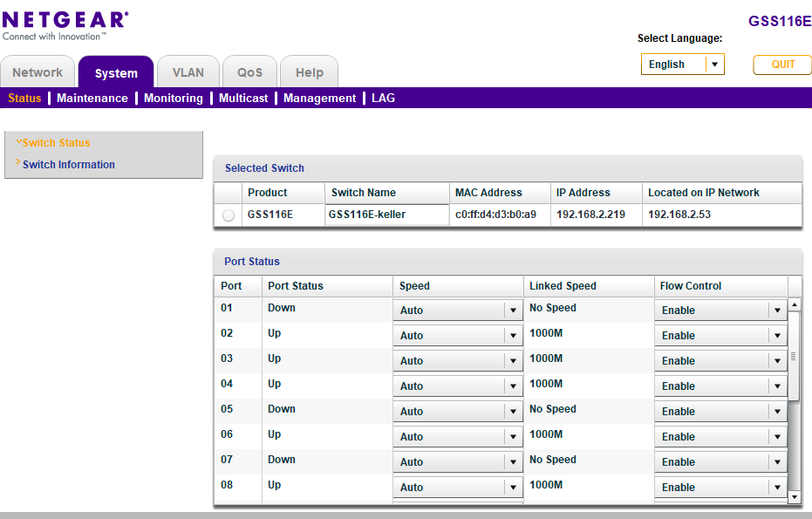Open the Maintenance menu
Image resolution: width=812 pixels, height=519 pixels.
[x=92, y=98]
